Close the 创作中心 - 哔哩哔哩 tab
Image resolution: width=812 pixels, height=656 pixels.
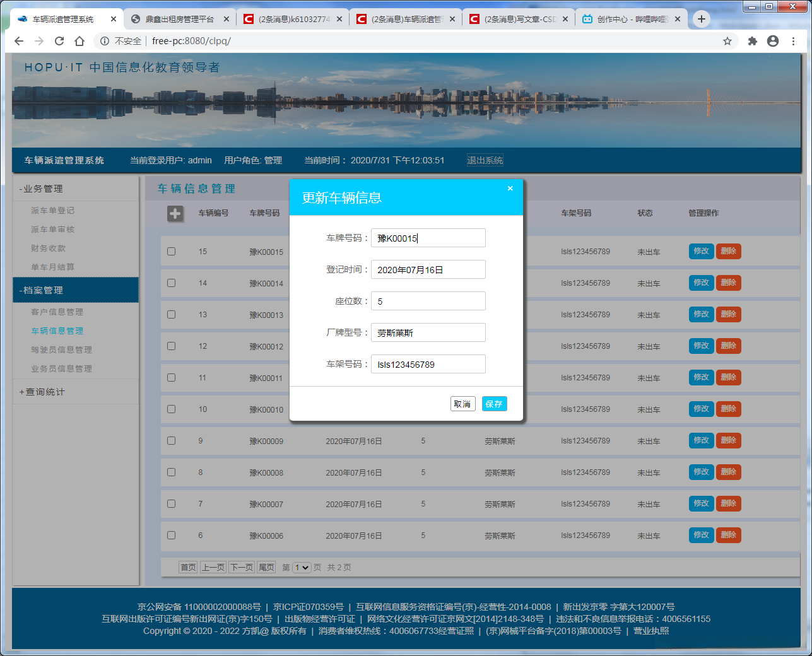click(x=678, y=19)
